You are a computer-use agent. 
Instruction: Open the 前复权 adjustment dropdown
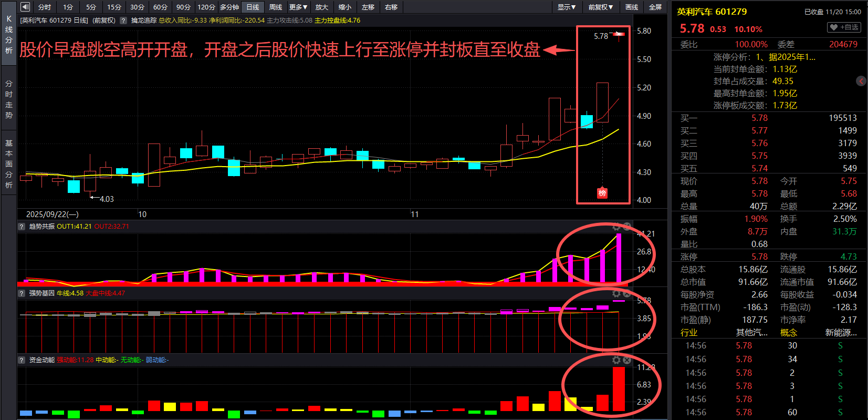pyautogui.click(x=601, y=7)
